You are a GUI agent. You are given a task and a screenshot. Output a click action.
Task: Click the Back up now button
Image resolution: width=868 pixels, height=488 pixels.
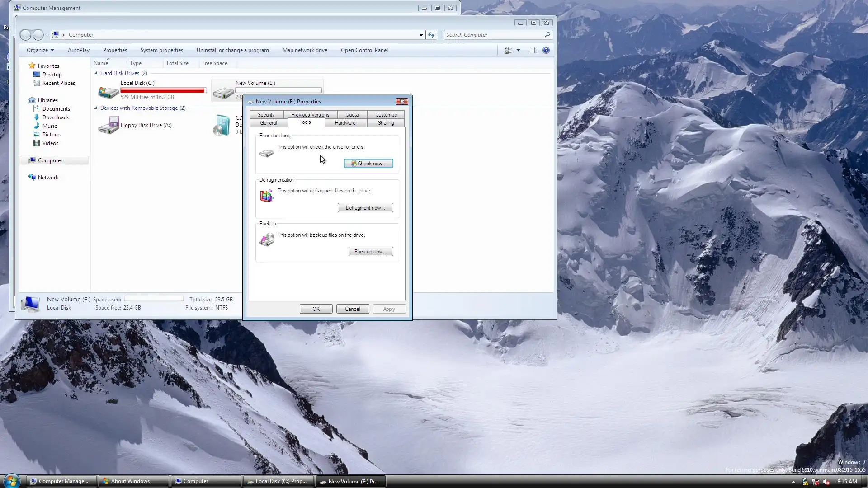point(371,252)
